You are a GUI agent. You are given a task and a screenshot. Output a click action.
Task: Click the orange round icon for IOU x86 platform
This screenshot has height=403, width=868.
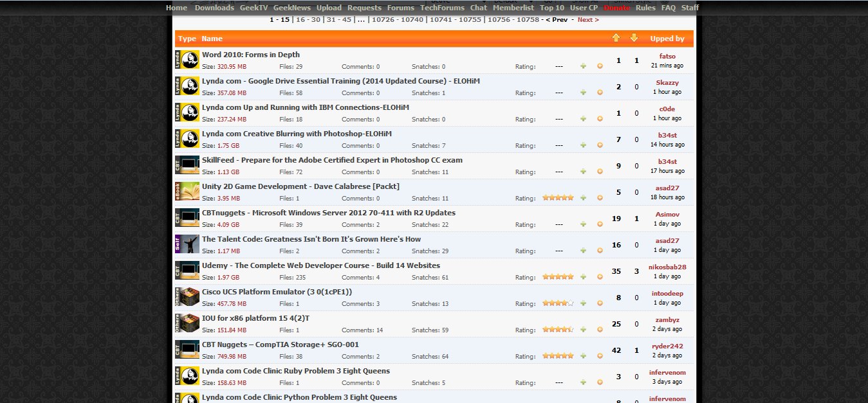[x=600, y=330]
